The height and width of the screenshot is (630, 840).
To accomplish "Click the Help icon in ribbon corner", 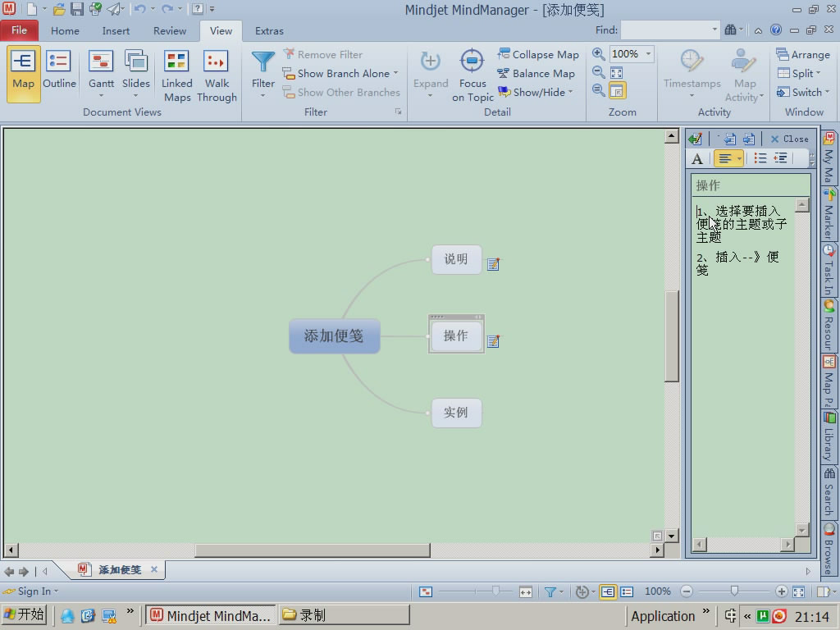I will pyautogui.click(x=776, y=30).
